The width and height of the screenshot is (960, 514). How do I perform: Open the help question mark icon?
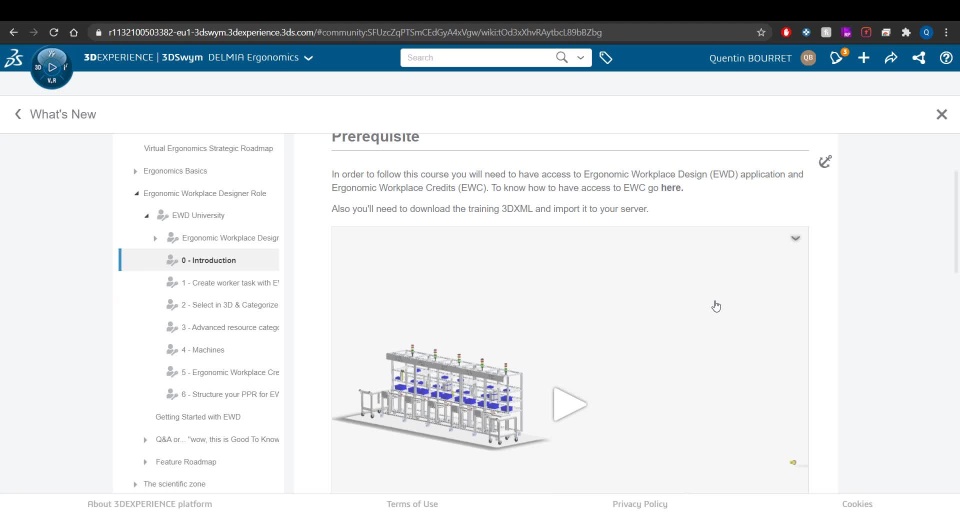[x=946, y=58]
